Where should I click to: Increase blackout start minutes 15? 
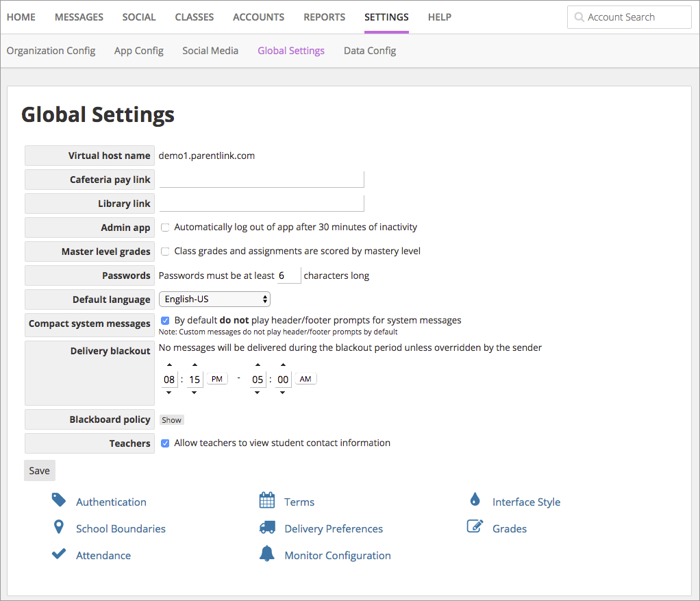point(195,365)
